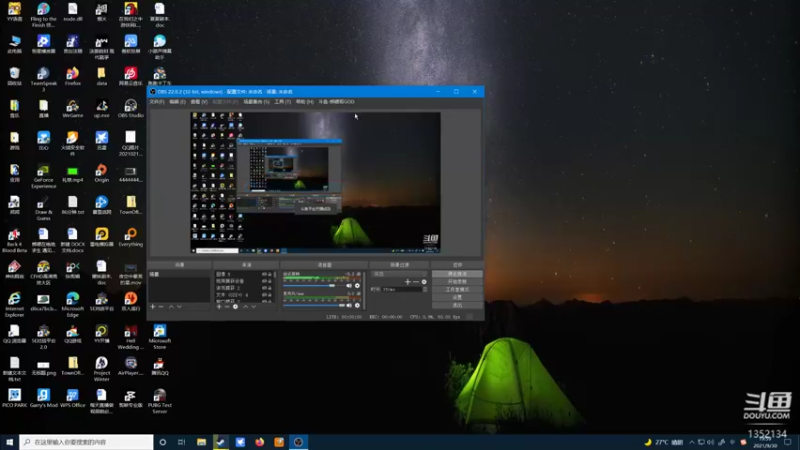The image size is (800, 450).
Task: Click the transition duration spinner arrows
Action: point(425,289)
